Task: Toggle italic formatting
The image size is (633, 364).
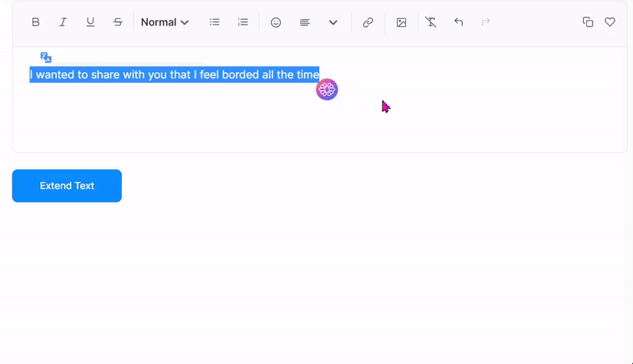Action: point(63,22)
